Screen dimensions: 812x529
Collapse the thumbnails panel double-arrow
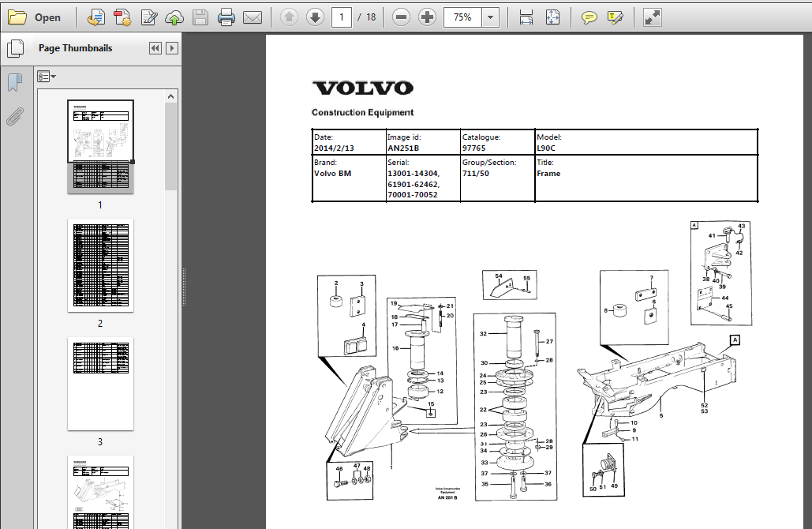pos(155,48)
